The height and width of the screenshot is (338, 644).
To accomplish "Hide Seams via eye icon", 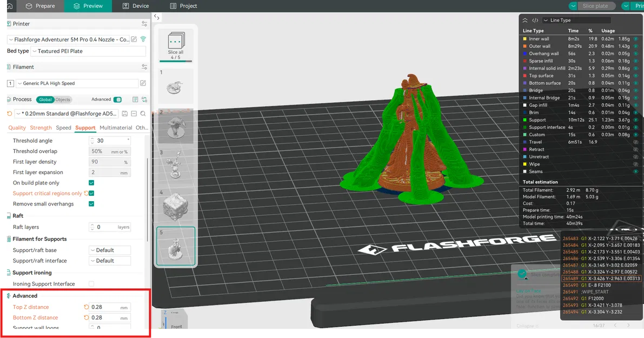I will tap(635, 171).
